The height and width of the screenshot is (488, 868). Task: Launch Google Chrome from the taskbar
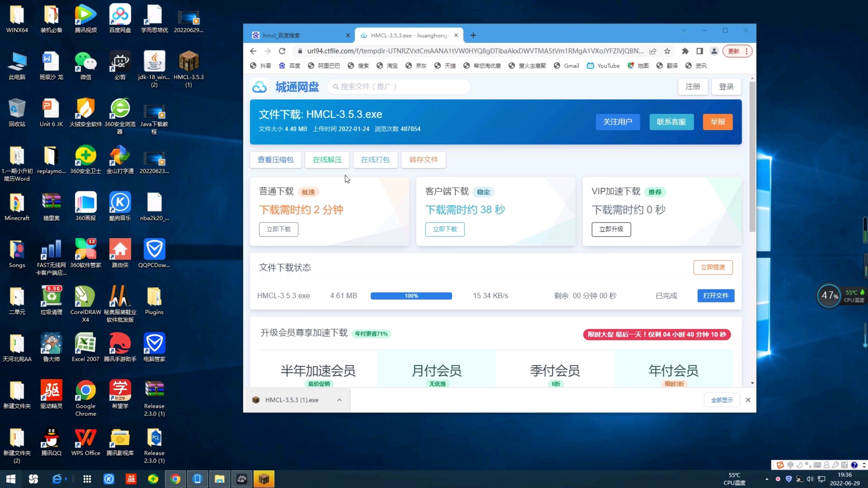(176, 479)
